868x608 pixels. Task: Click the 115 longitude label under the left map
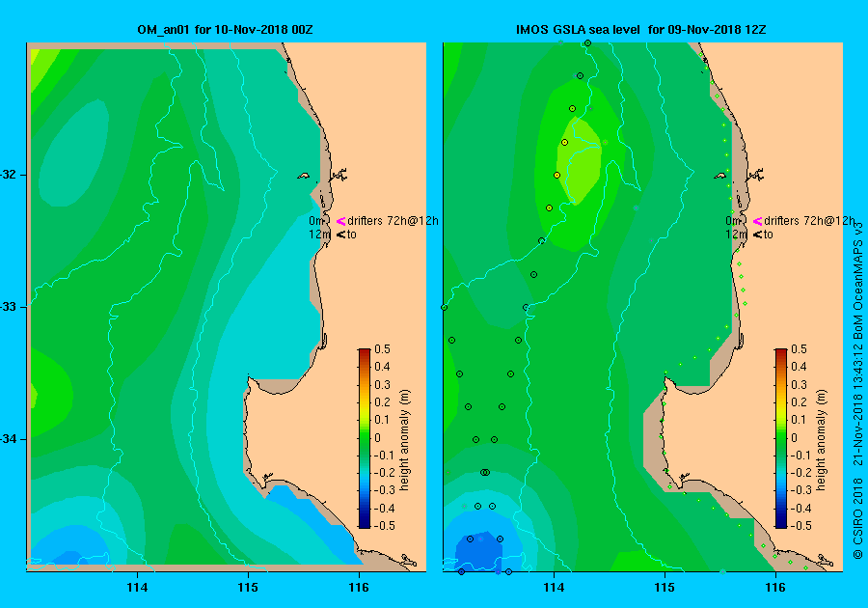pyautogui.click(x=248, y=588)
